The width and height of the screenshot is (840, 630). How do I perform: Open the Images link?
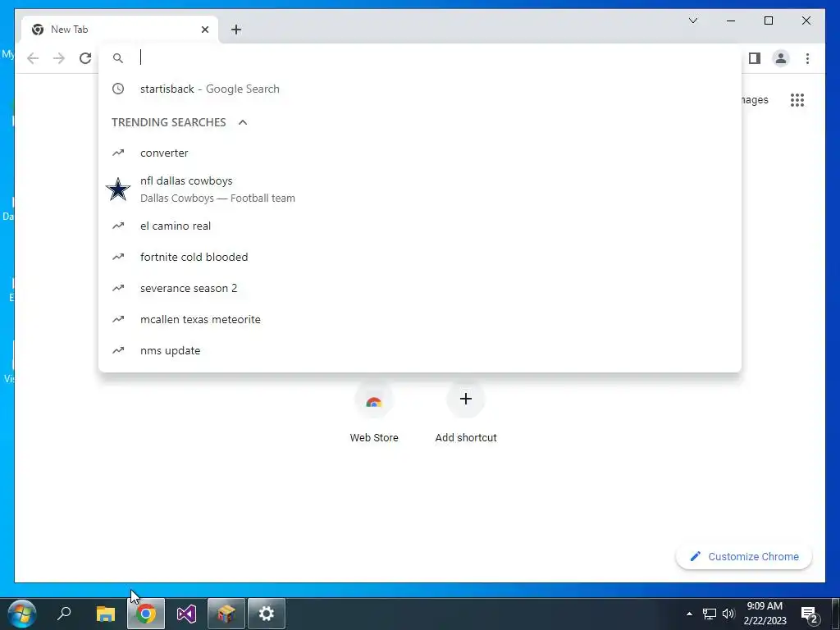(755, 99)
